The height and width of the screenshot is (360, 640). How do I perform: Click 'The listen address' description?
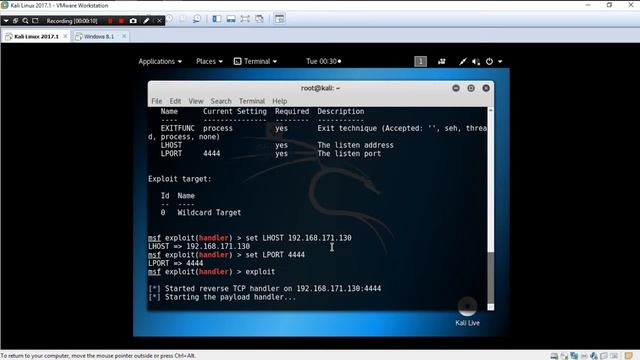pos(356,145)
